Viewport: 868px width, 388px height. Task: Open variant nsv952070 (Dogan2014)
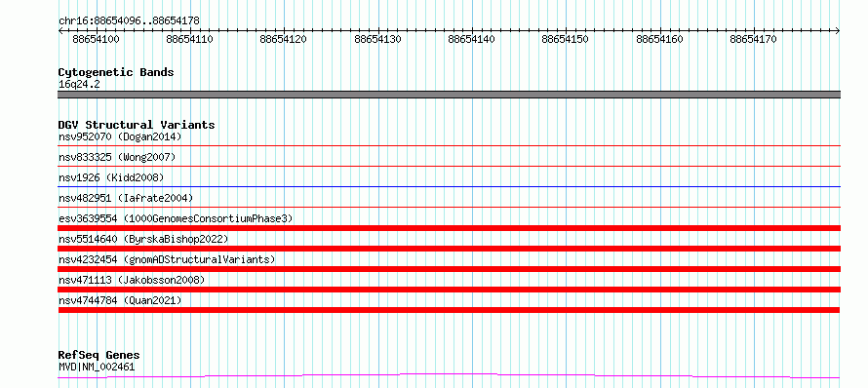point(120,136)
